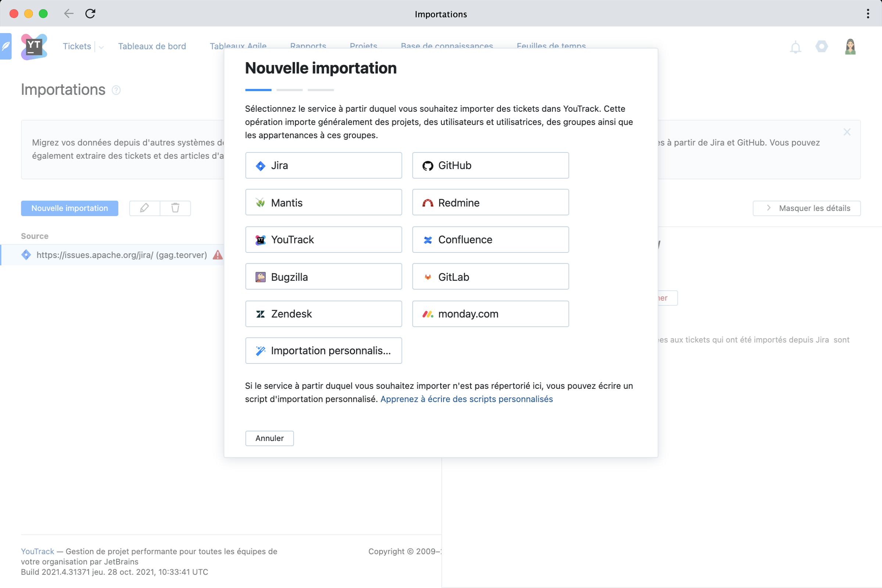Open the Tickets menu

(77, 46)
